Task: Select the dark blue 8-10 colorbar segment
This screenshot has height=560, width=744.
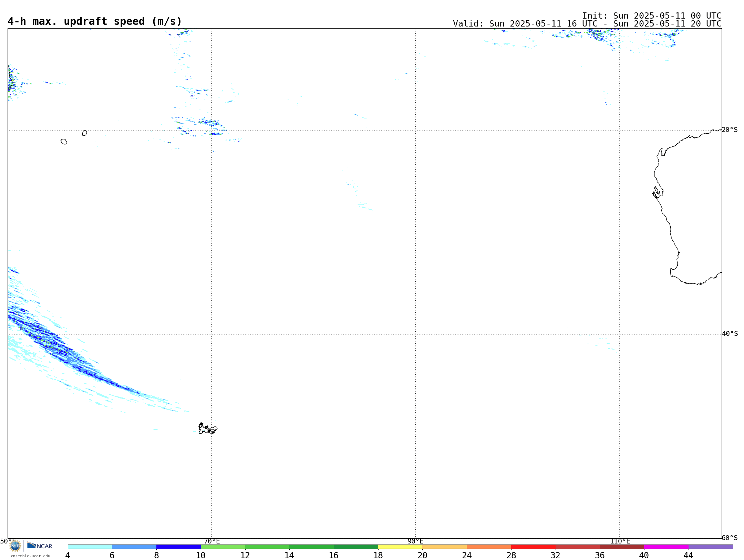Action: pyautogui.click(x=179, y=547)
